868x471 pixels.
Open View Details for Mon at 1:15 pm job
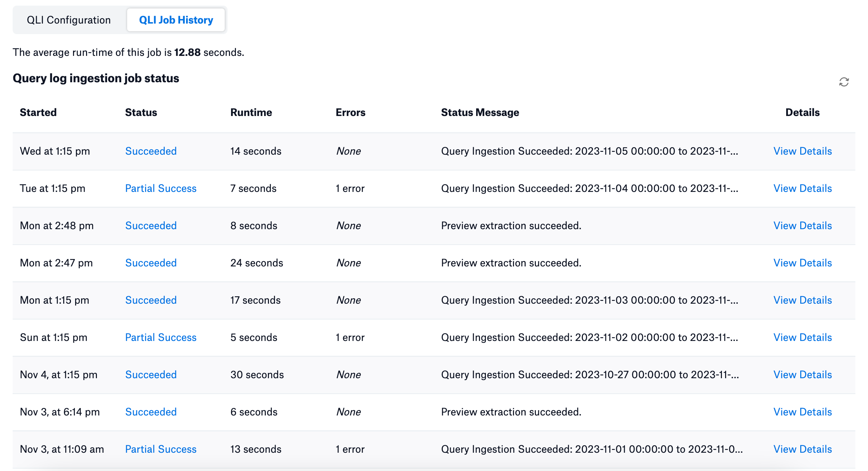coord(803,300)
